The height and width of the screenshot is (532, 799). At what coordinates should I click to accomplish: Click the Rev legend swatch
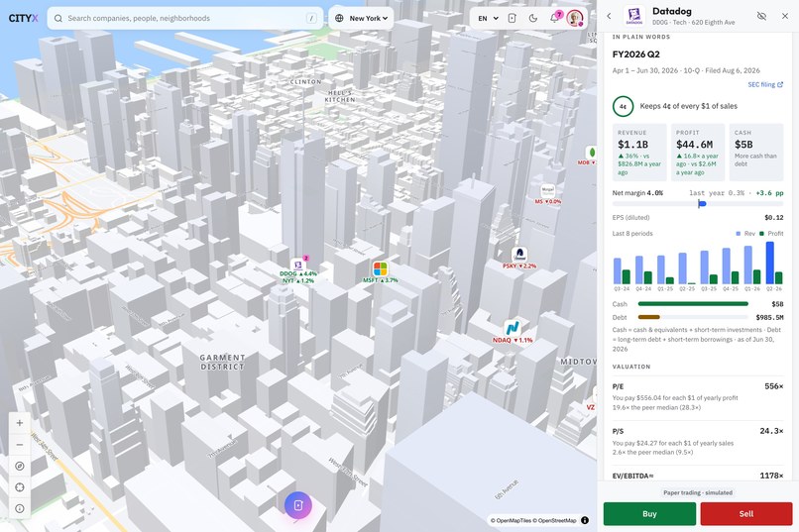[x=739, y=234]
